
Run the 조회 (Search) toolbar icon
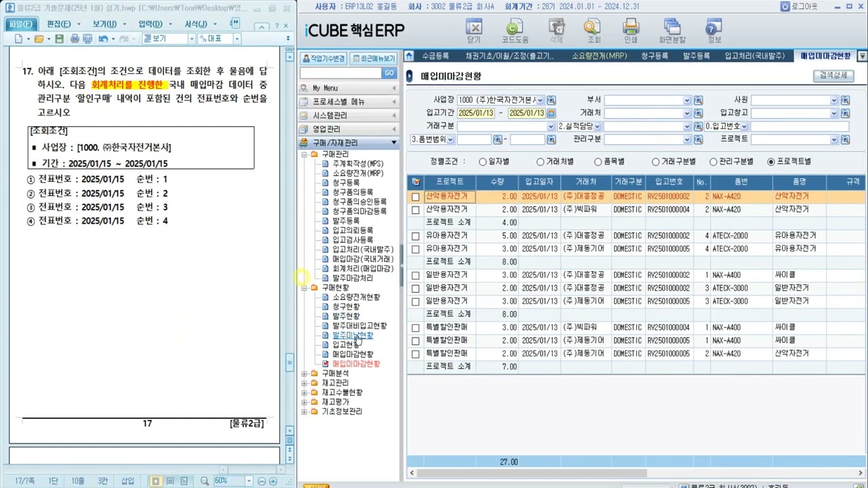[x=593, y=29]
